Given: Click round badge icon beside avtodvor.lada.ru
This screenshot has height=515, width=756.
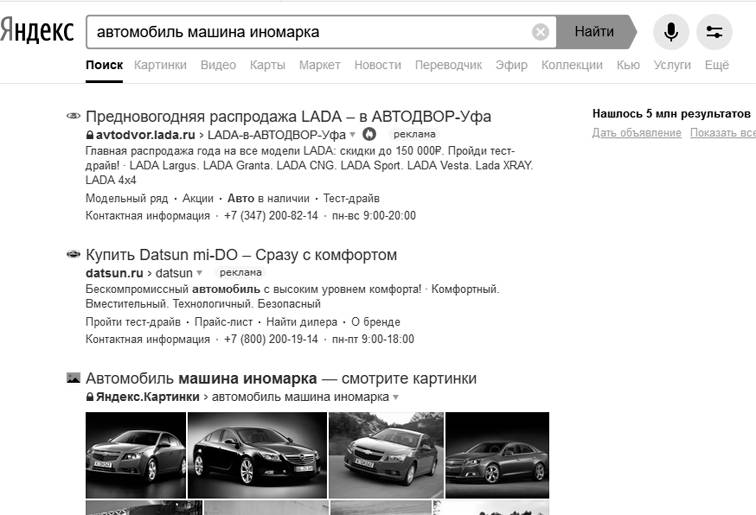Looking at the screenshot, I should click(369, 134).
